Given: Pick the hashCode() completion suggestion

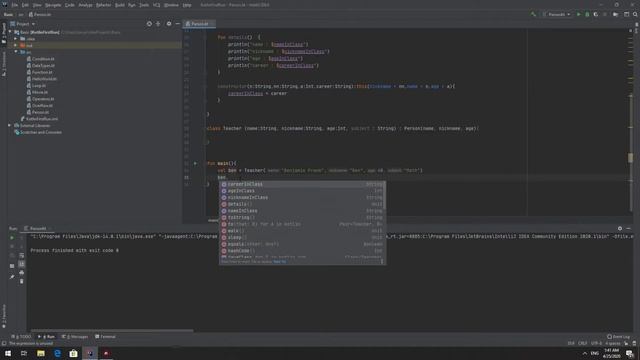Looking at the screenshot, I should click(302, 251).
